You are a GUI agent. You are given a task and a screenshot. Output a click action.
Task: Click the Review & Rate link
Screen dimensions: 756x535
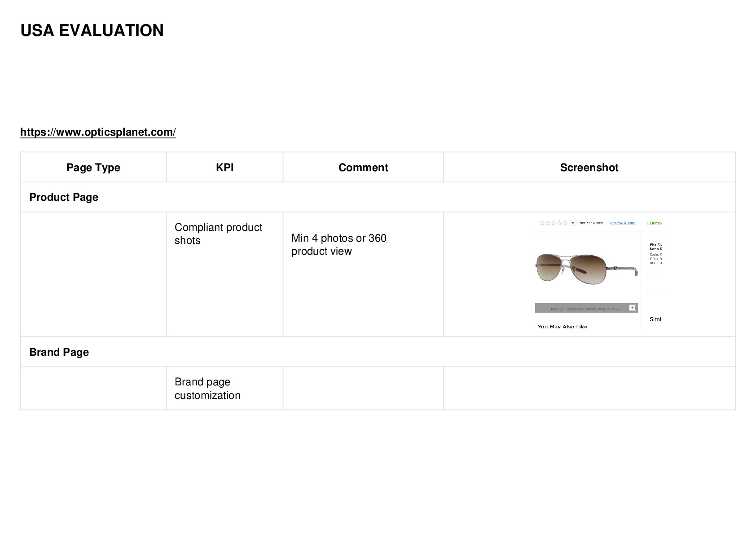tap(623, 223)
